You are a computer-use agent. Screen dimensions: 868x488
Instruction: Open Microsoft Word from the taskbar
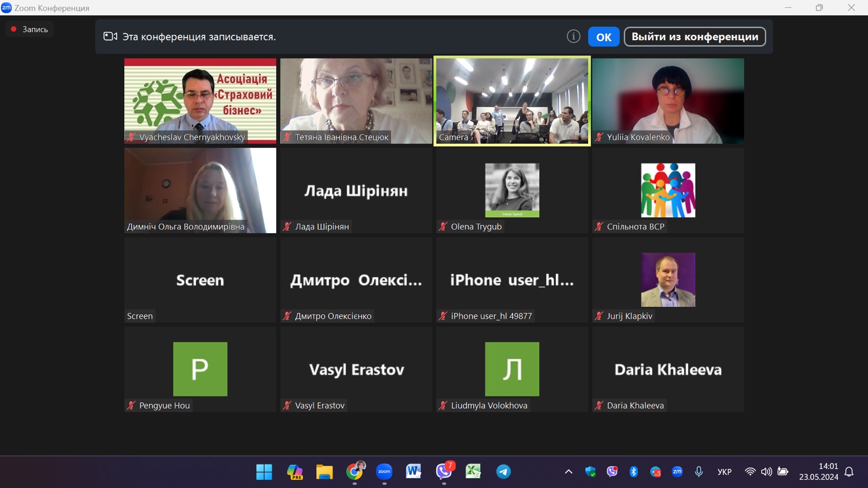413,472
